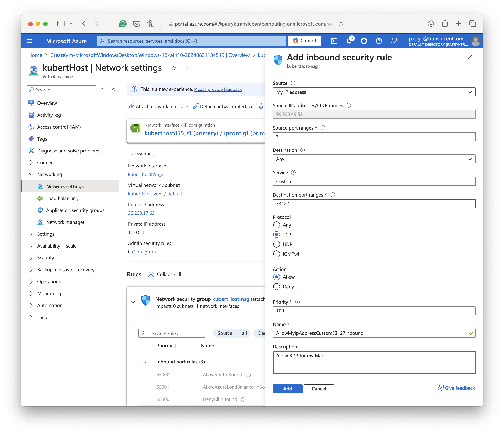Open the Source dropdown
The height and width of the screenshot is (434, 504).
point(374,92)
